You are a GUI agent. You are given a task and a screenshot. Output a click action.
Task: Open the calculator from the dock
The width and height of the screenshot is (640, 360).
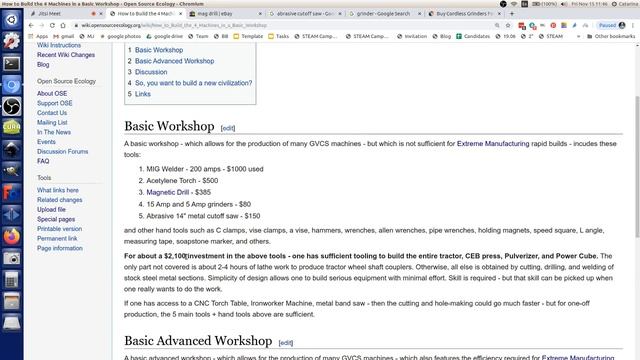[11, 280]
